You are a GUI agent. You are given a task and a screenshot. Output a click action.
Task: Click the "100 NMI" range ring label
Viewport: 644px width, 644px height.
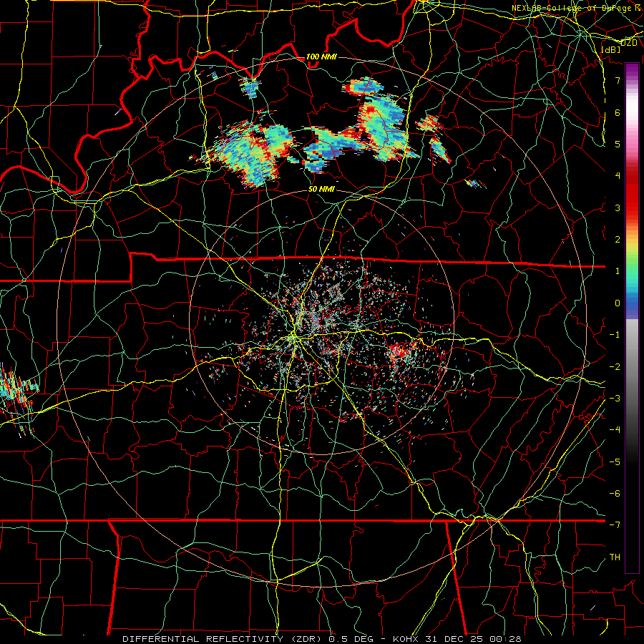click(321, 57)
